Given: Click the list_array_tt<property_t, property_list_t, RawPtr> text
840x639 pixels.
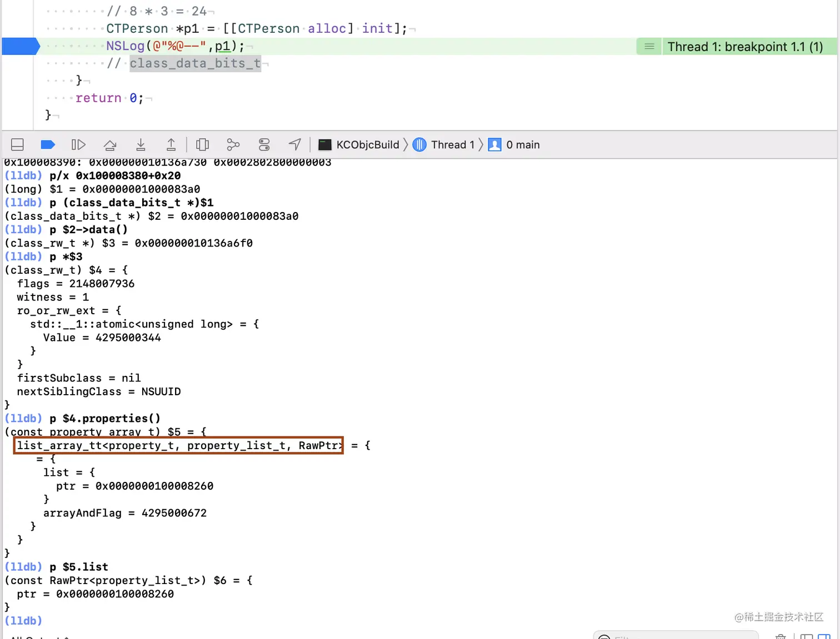Looking at the screenshot, I should [x=179, y=445].
